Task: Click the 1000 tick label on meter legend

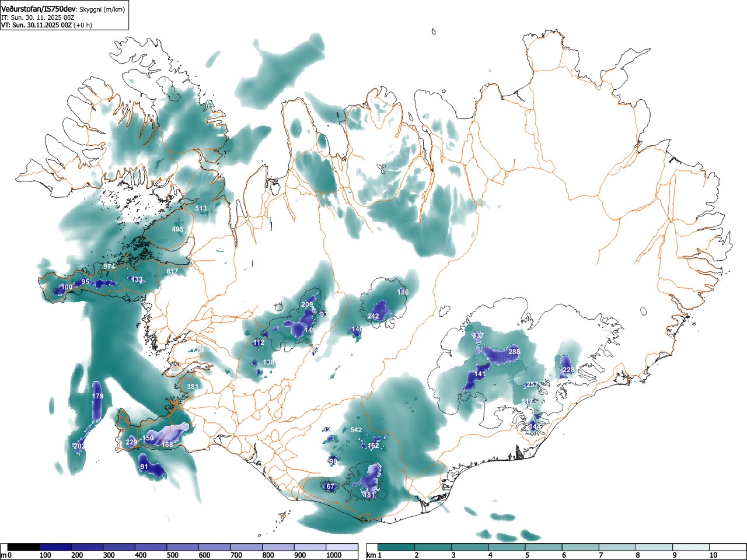Action: tap(333, 555)
